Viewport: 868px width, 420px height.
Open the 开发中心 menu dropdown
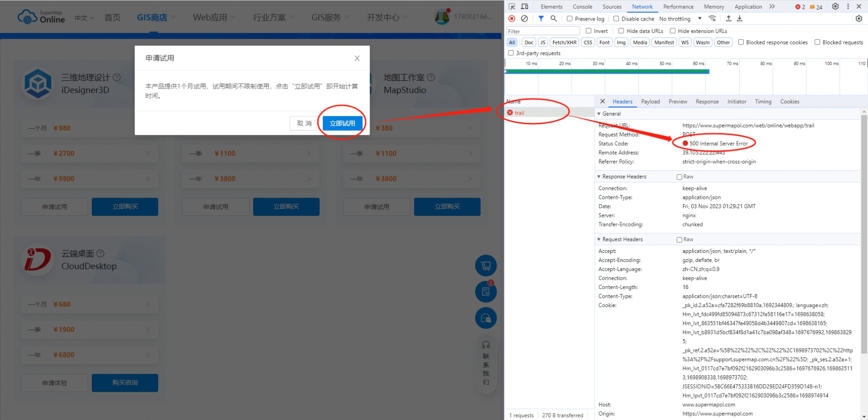point(387,17)
